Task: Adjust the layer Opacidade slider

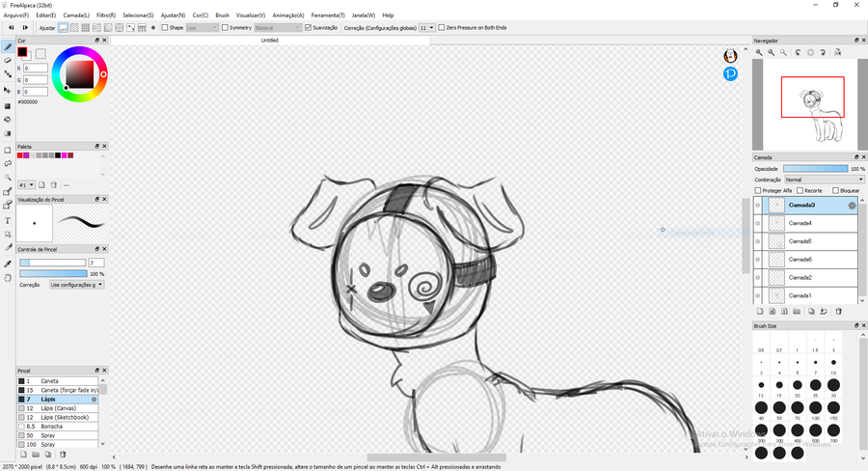Action: [815, 169]
